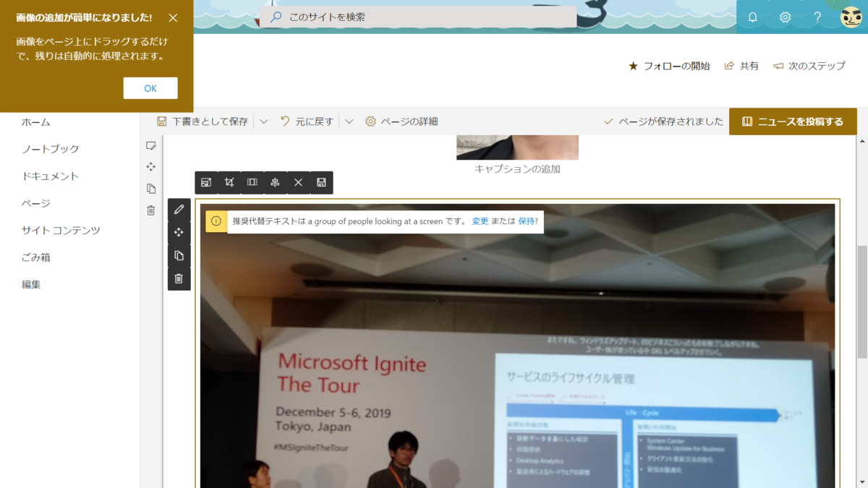
Task: Click 共有 to share the site
Action: coord(741,66)
